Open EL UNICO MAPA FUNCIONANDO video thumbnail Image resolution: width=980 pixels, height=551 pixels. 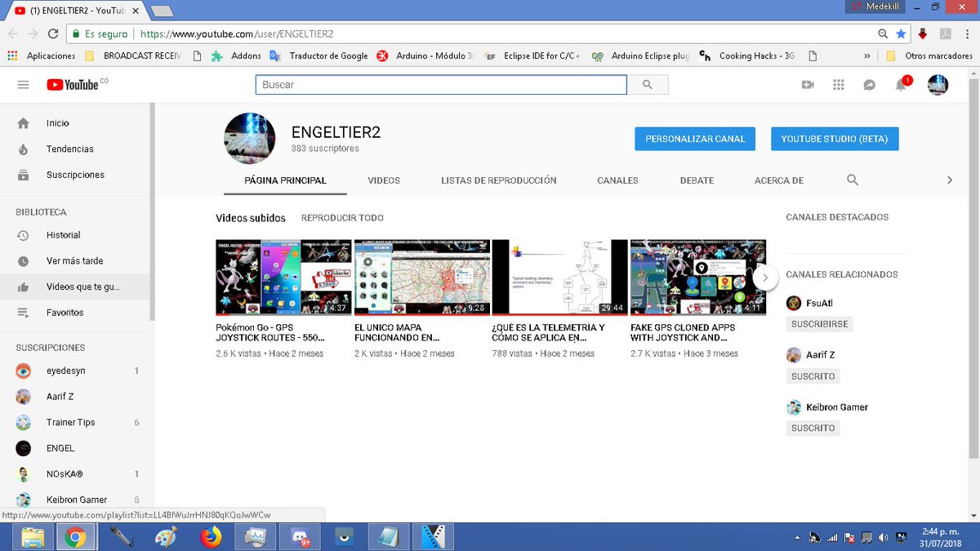422,278
